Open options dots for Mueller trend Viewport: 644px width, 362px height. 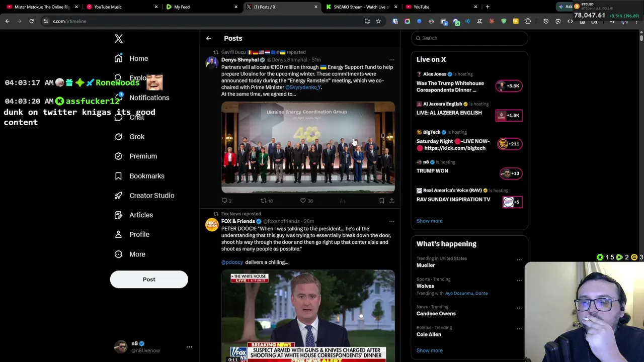point(519,260)
